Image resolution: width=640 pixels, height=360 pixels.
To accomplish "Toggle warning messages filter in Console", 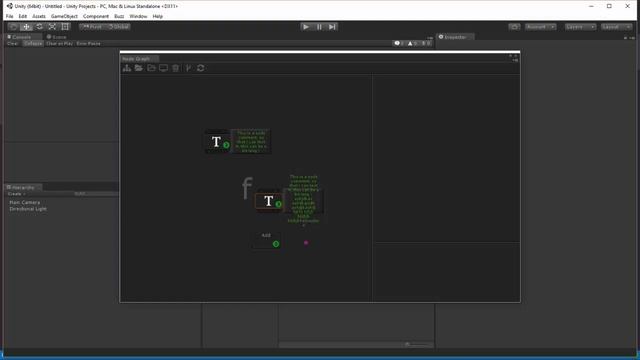I will tap(412, 43).
